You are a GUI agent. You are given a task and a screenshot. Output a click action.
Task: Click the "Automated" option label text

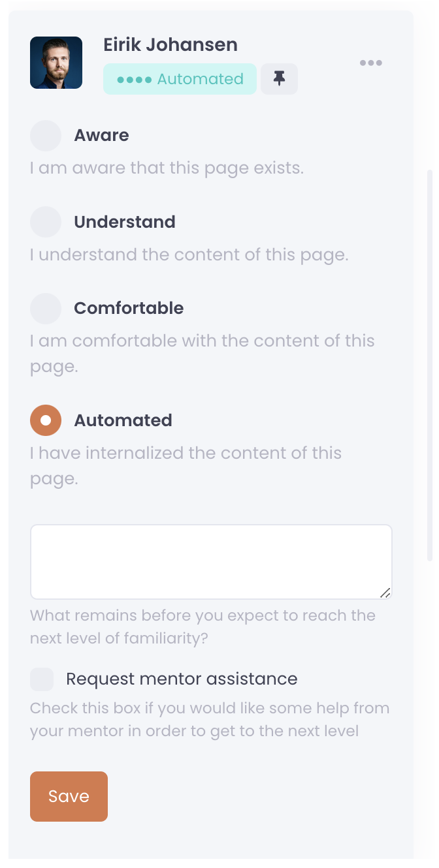click(123, 420)
